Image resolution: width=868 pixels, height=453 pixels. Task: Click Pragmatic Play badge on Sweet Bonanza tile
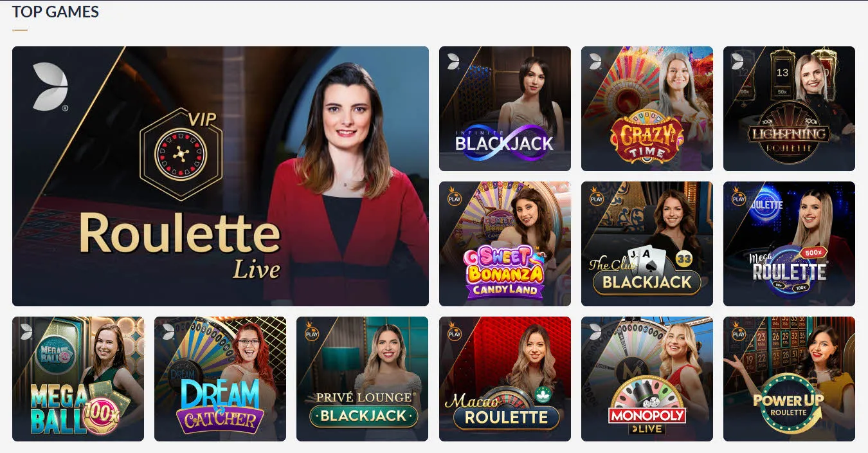[x=455, y=196]
